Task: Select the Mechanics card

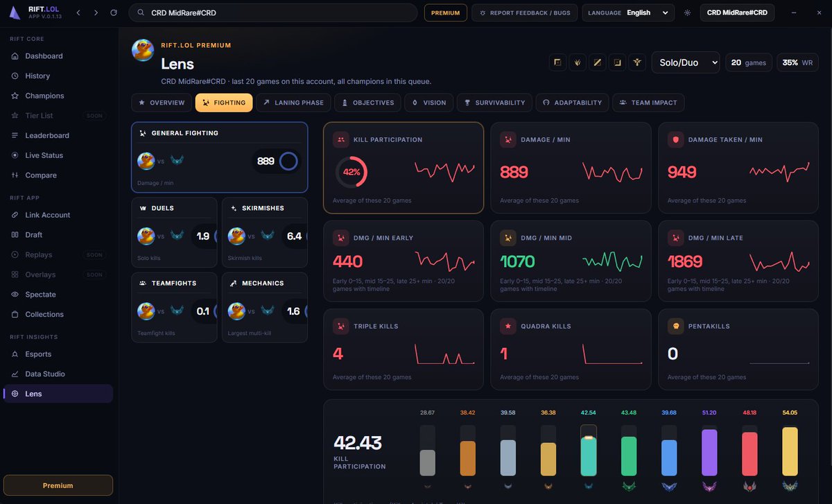Action: [264, 307]
